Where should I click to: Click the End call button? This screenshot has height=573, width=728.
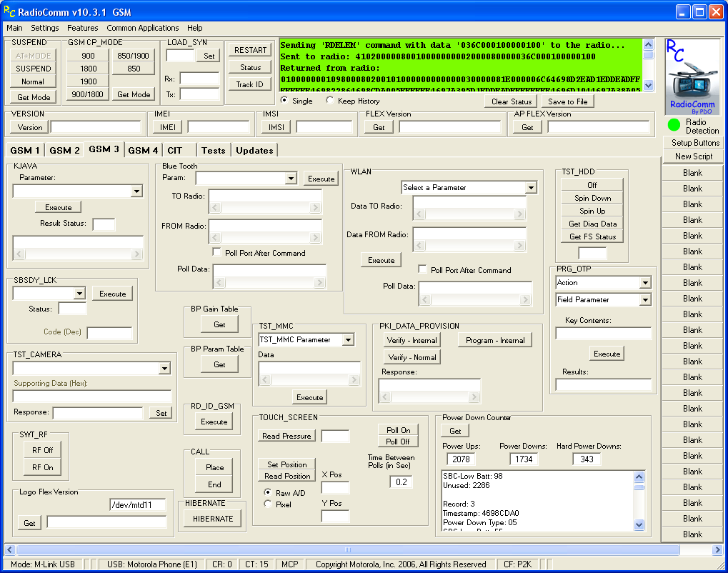(214, 484)
